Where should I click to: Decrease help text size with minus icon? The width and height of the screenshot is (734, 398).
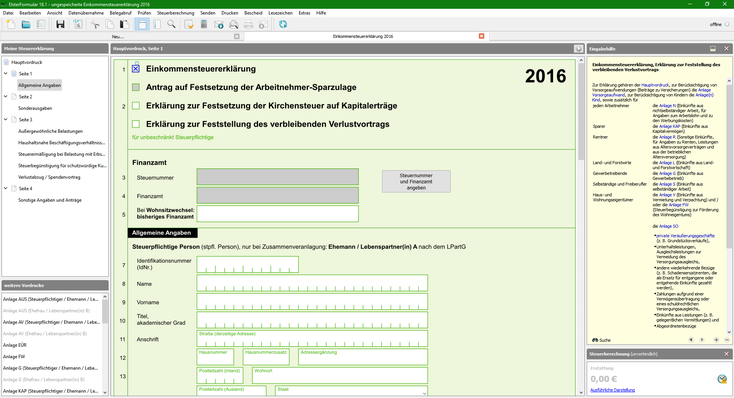[x=727, y=340]
